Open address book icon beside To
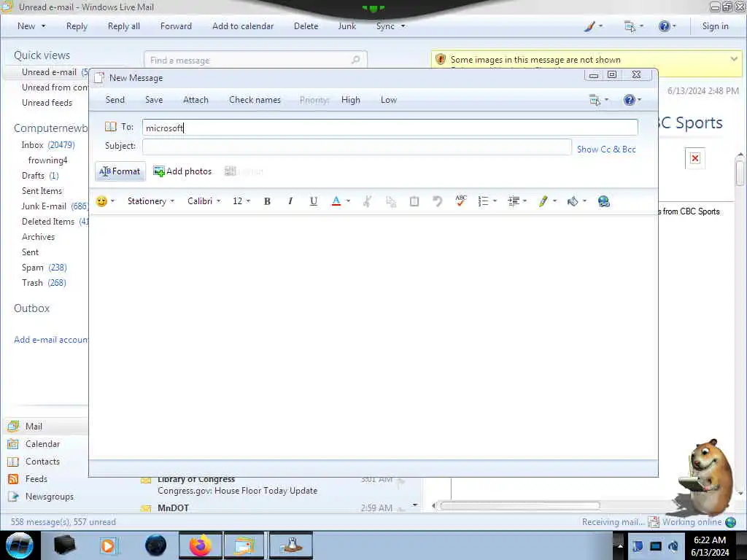Viewport: 747px width, 560px height. 111,127
